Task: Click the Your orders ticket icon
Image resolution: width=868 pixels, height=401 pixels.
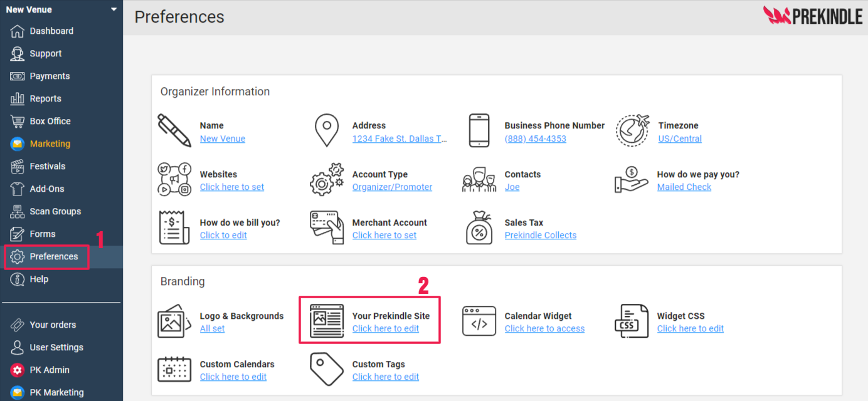Action: click(x=18, y=325)
